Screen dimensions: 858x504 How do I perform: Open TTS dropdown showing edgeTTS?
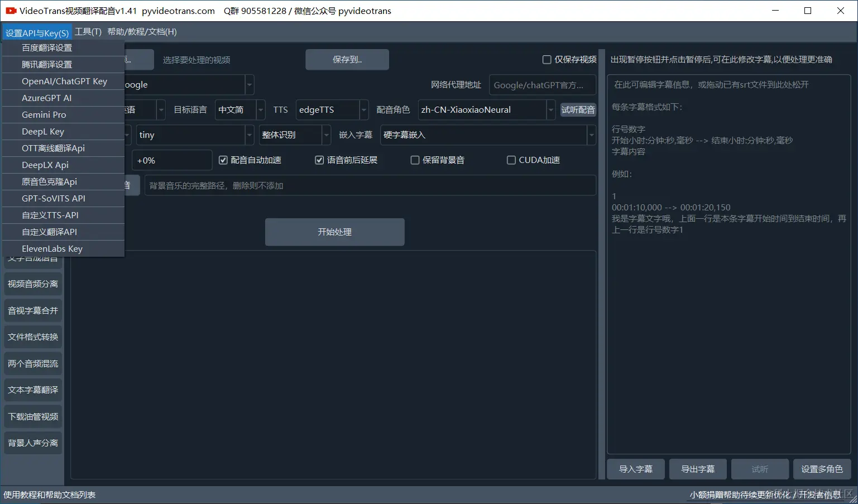click(x=332, y=110)
